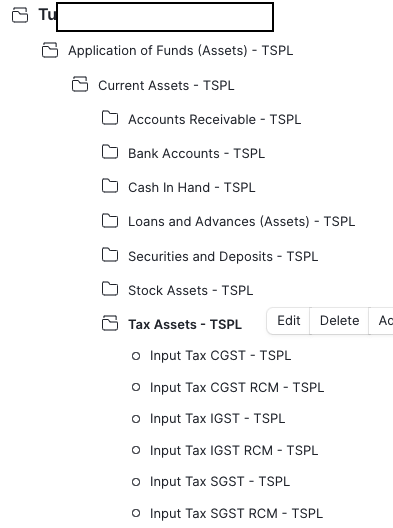Open Bank Accounts folder icon
393x528 pixels.
pyautogui.click(x=110, y=152)
